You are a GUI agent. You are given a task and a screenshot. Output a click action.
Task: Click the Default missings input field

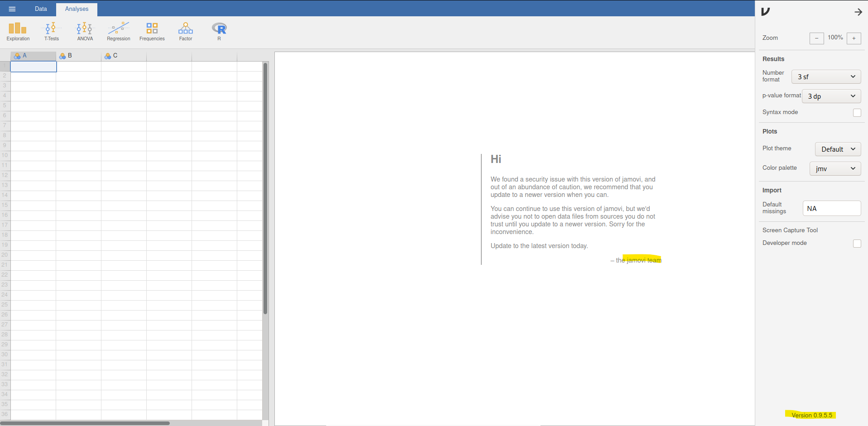point(831,209)
